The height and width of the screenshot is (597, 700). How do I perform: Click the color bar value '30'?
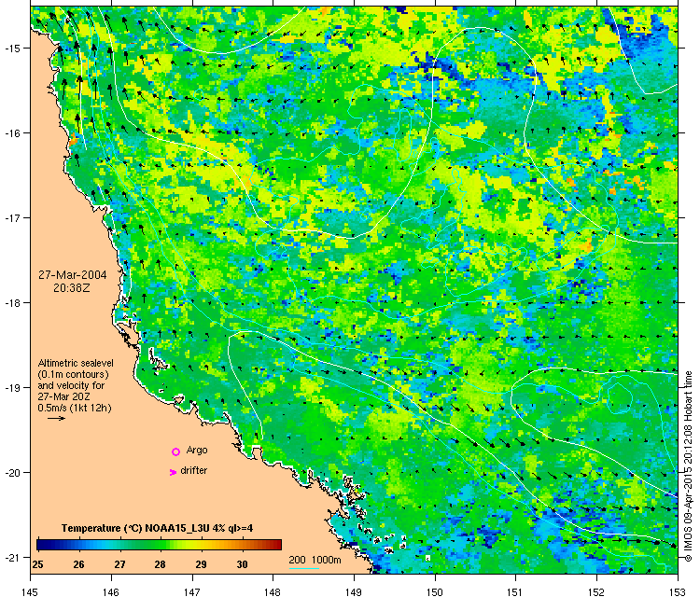click(242, 564)
